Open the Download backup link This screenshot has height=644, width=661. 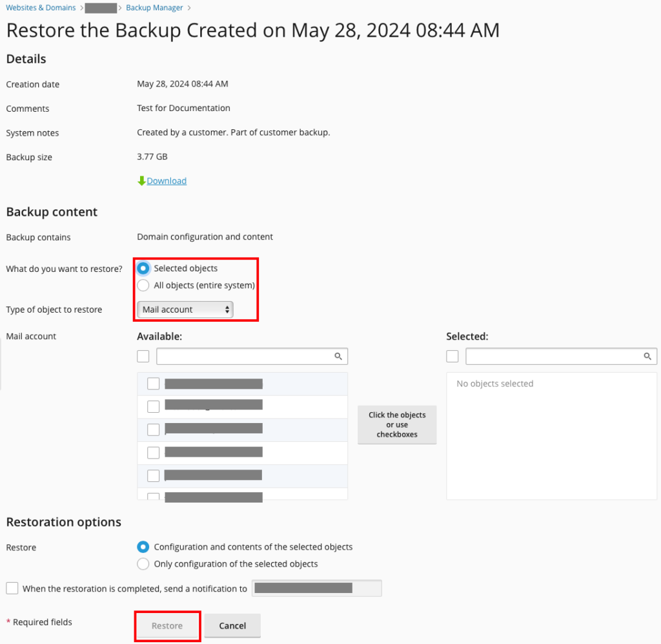pyautogui.click(x=167, y=181)
